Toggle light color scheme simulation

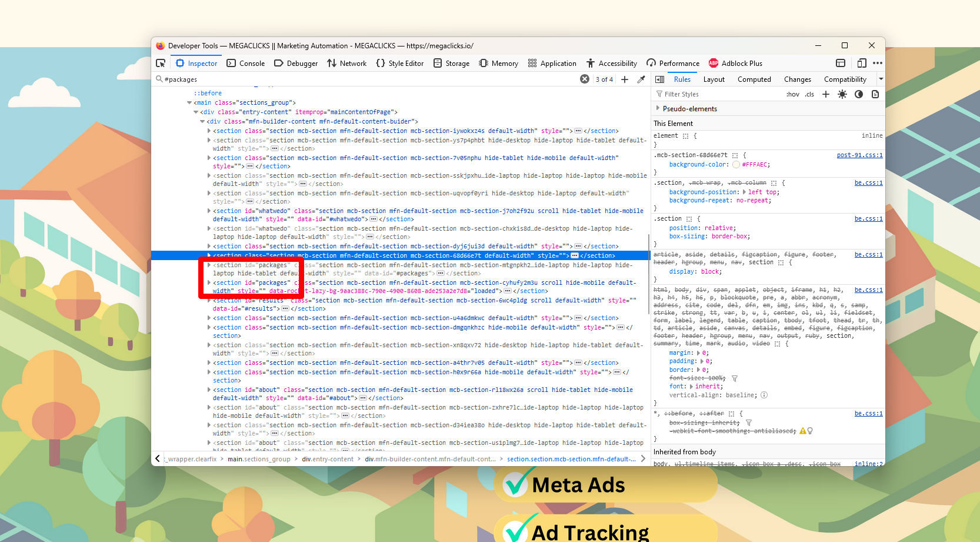(842, 94)
